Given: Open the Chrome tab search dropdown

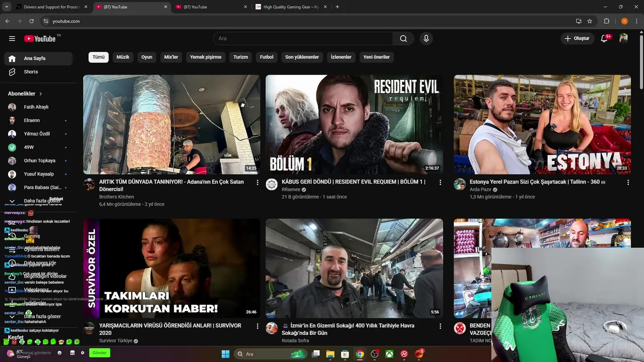Looking at the screenshot, I should (x=7, y=7).
